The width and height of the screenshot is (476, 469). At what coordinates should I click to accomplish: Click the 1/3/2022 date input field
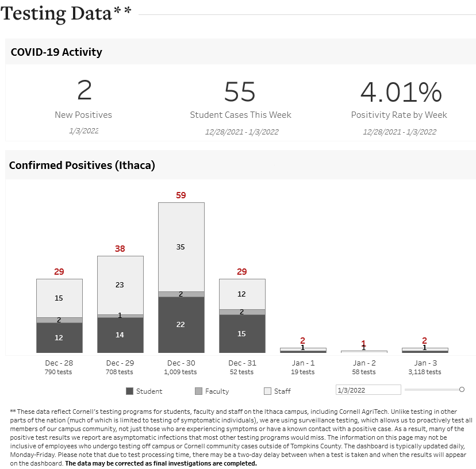point(368,390)
